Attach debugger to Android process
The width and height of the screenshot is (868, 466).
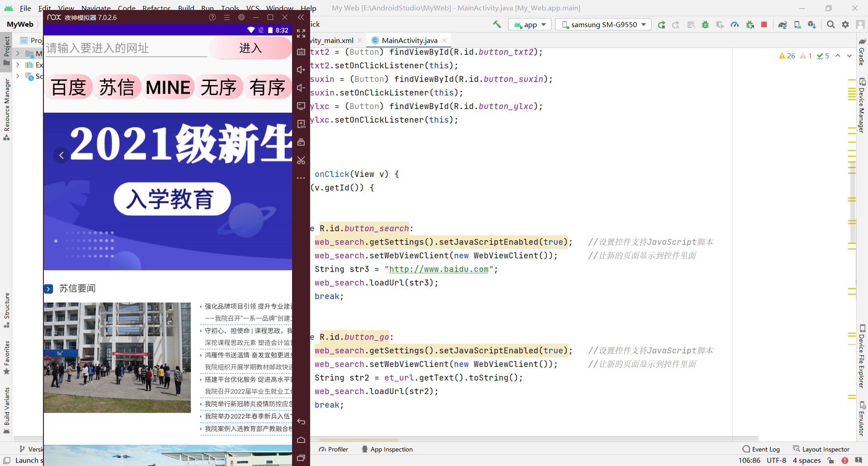coord(750,24)
